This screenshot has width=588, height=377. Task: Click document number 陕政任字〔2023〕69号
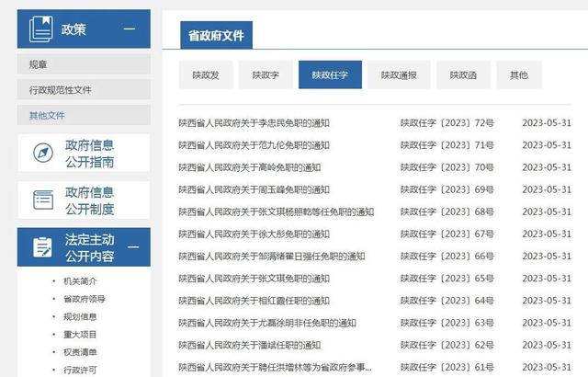447,189
